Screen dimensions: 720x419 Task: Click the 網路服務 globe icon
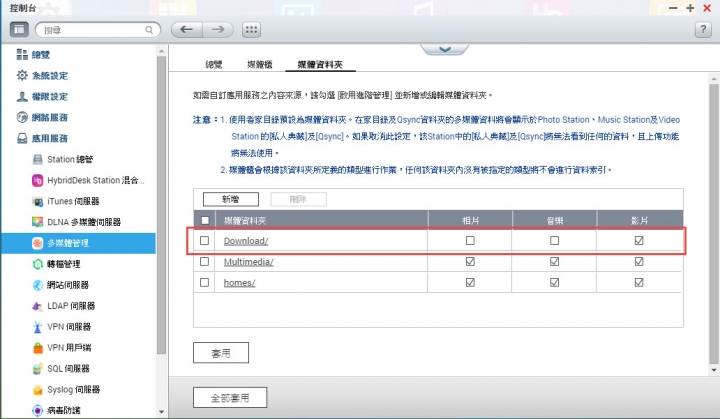point(22,117)
